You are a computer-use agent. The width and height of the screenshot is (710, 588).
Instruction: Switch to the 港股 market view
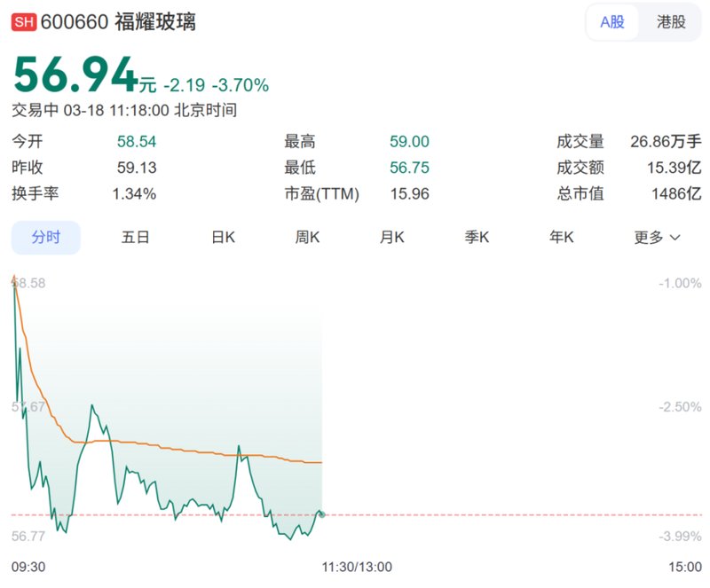pyautogui.click(x=672, y=22)
